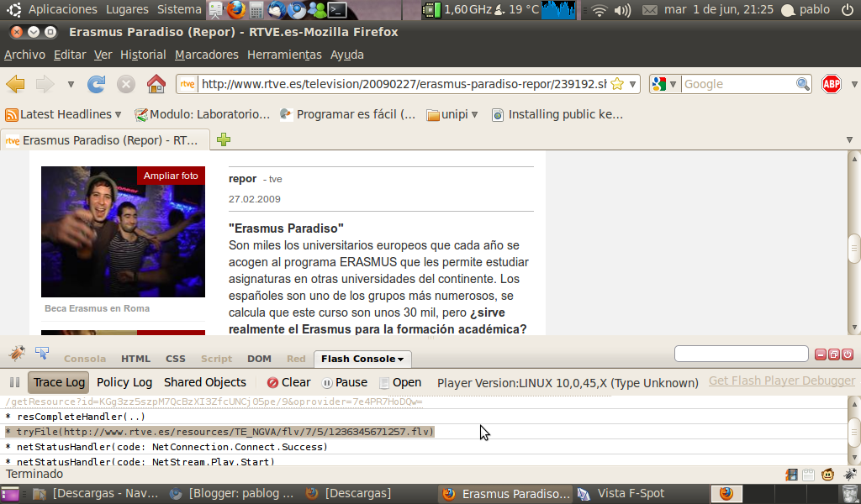Open the list all tabs dropdown
This screenshot has height=504, width=861.
849,139
